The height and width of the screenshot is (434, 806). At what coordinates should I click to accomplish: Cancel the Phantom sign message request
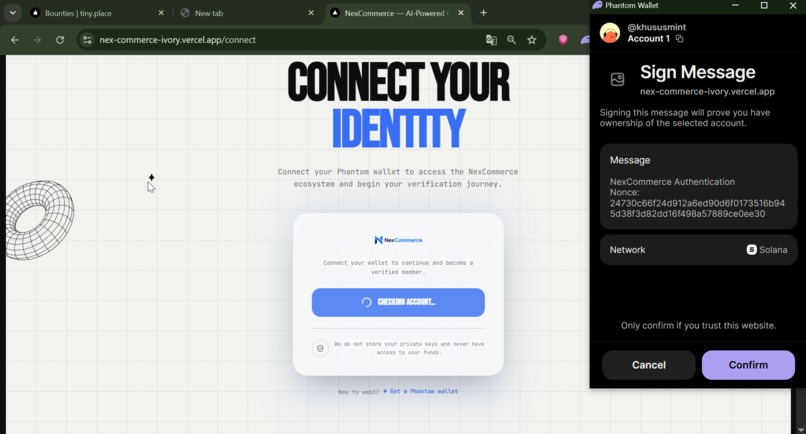pos(649,365)
